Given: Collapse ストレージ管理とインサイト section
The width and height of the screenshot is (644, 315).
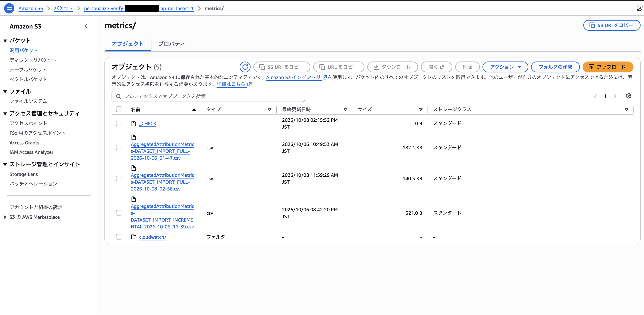Looking at the screenshot, I should pos(5,164).
